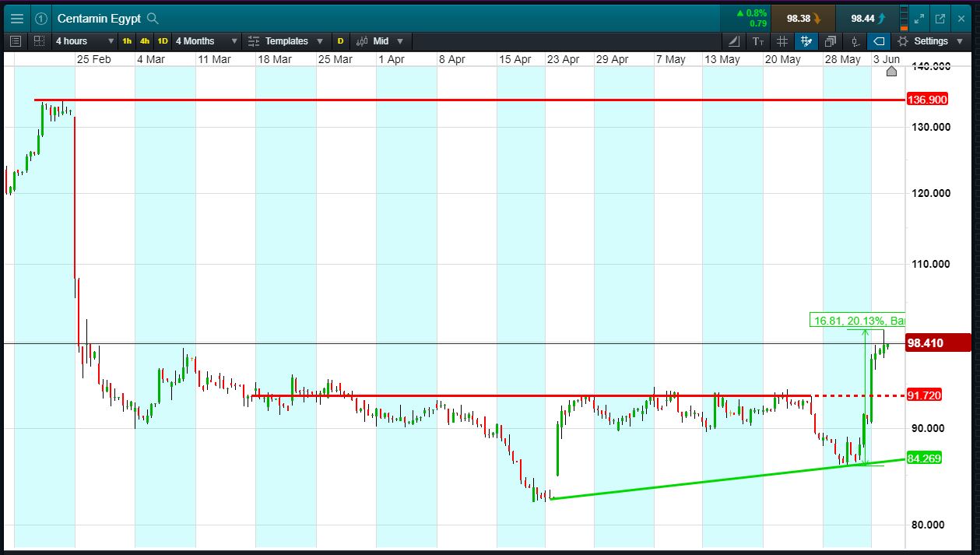Toggle the chart grid icon
980x555 pixels.
782,41
